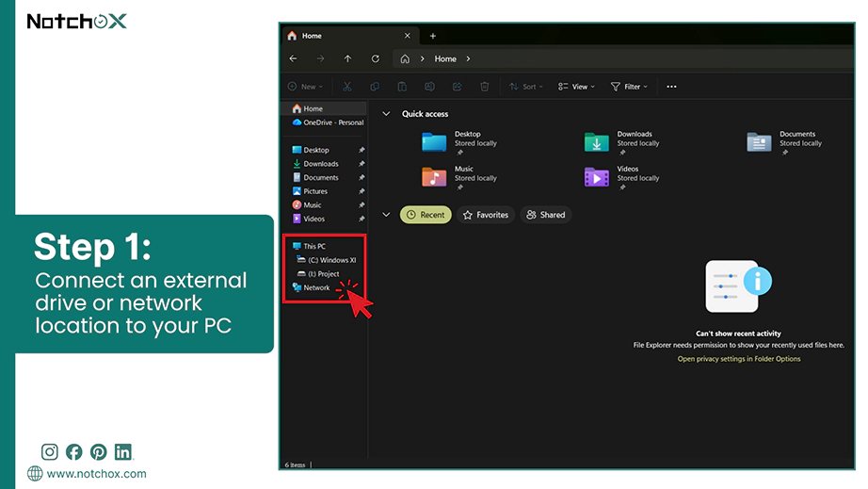Select the Home tab title
The height and width of the screenshot is (489, 868).
click(x=312, y=36)
